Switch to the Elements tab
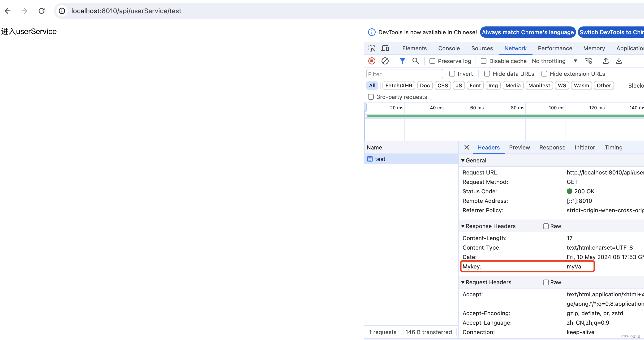The image size is (644, 340). pos(414,48)
